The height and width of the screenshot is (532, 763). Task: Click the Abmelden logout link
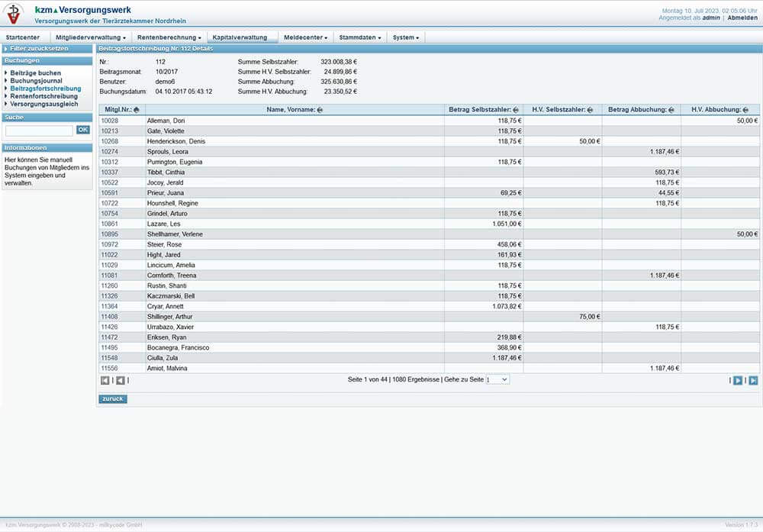click(x=742, y=18)
